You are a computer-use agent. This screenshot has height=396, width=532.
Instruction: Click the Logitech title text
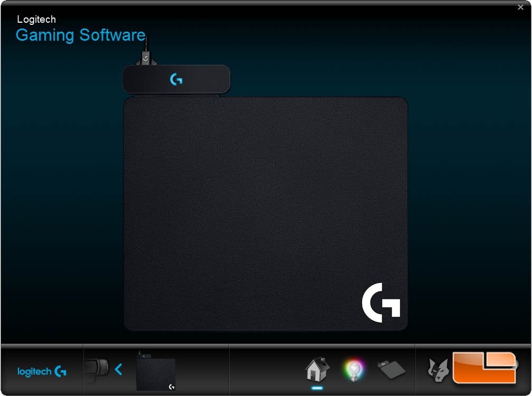point(36,20)
